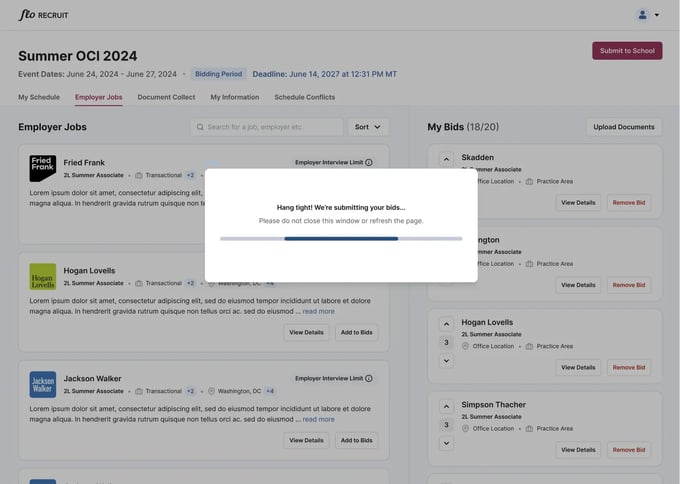Click Jackson Walker briefcase icon
This screenshot has height=484, width=680.
pyautogui.click(x=139, y=391)
